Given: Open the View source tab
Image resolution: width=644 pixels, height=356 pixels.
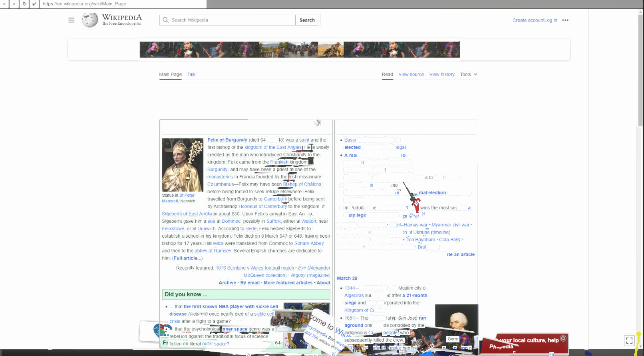Looking at the screenshot, I should tap(411, 74).
